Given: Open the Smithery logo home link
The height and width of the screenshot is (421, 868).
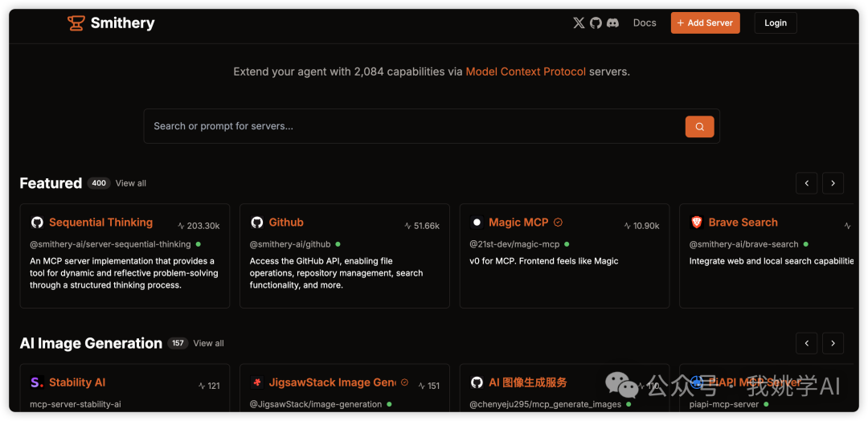Looking at the screenshot, I should tap(111, 22).
